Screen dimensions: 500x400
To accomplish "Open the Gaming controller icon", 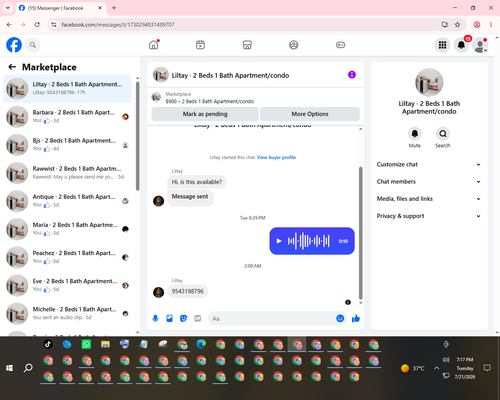I will tap(340, 45).
